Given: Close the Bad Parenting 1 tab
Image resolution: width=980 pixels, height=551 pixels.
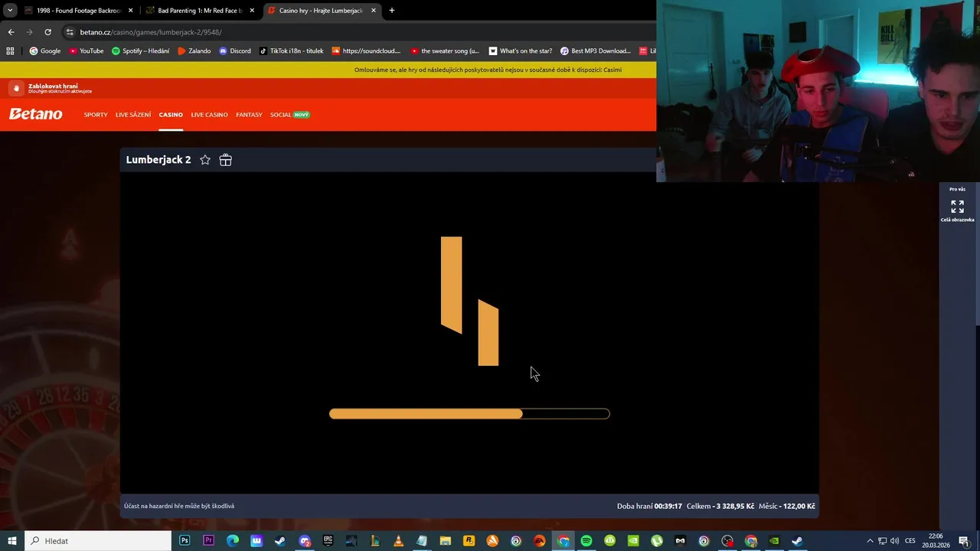Looking at the screenshot, I should click(x=252, y=11).
